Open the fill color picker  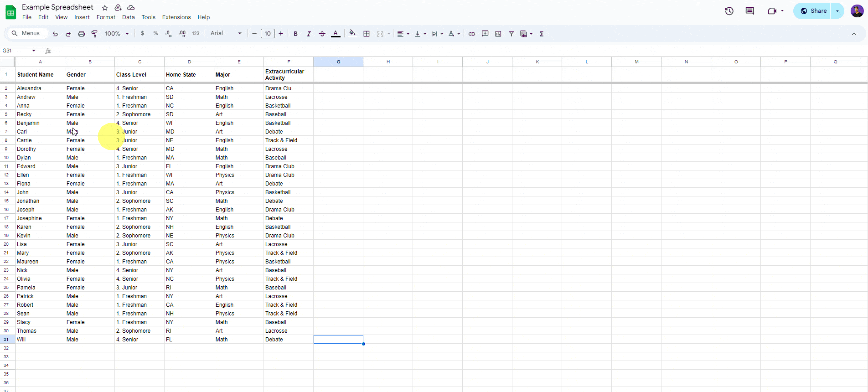(x=352, y=33)
